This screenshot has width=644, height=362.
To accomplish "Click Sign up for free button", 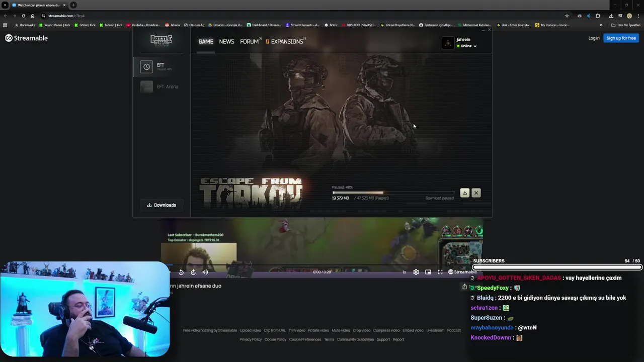I will 621,38.
